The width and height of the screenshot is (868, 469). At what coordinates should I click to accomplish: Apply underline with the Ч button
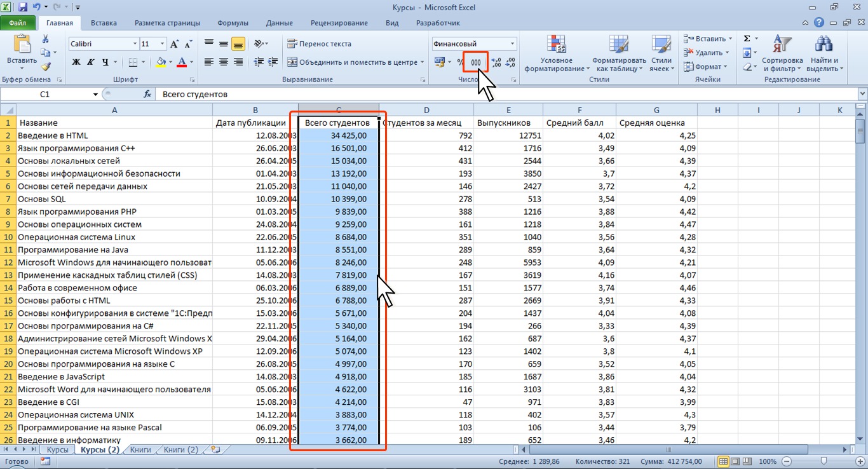pos(105,62)
